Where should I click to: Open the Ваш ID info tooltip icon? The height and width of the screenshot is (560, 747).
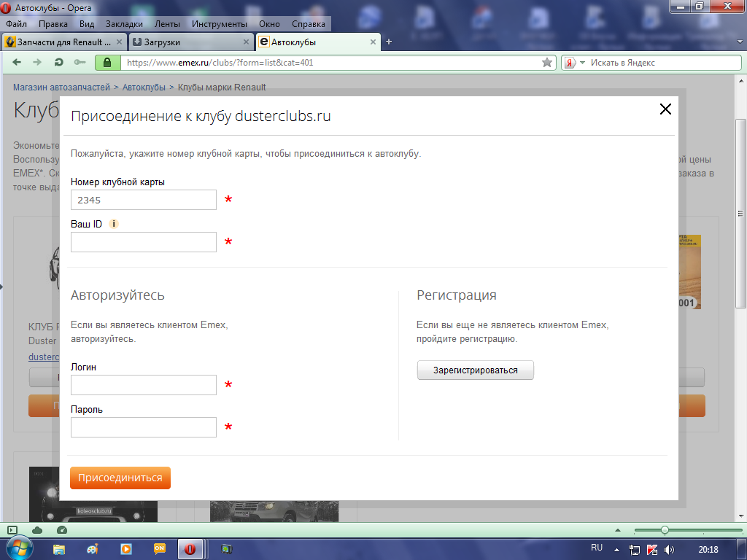click(x=113, y=224)
